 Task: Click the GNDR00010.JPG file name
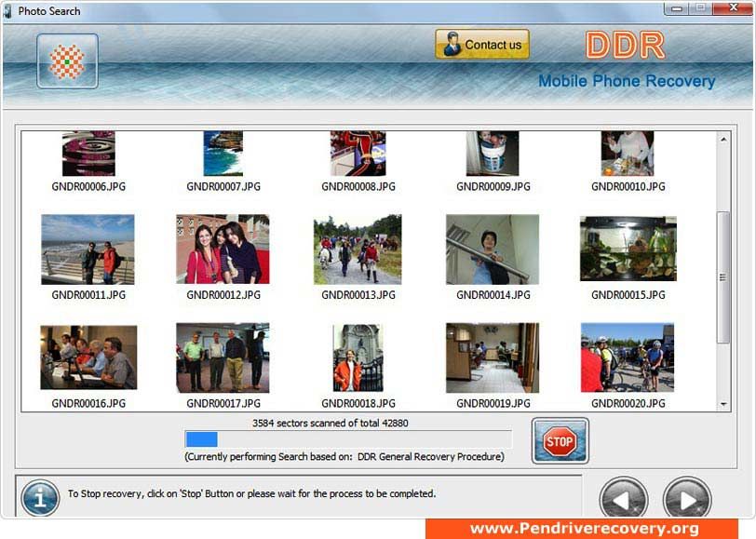coord(628,186)
